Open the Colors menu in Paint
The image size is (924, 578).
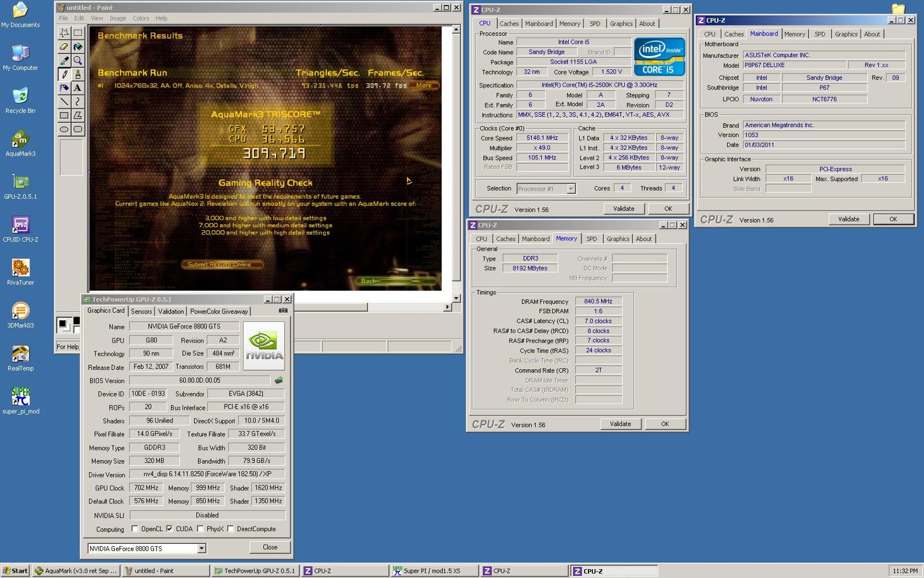coord(141,18)
